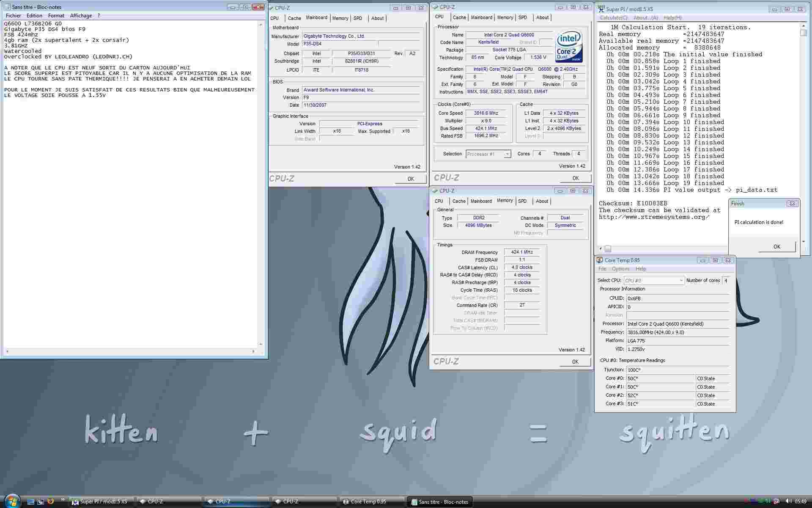Open the Help menu in Core Temp

pos(641,269)
